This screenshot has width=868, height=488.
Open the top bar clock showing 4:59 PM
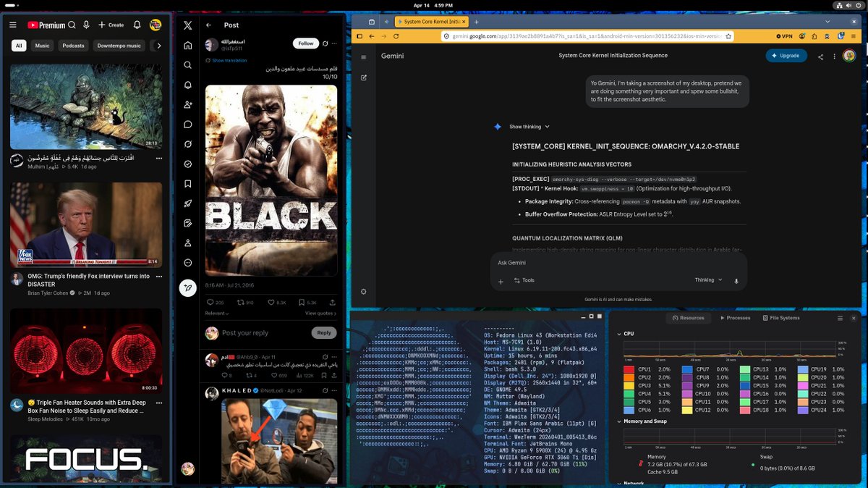point(433,5)
